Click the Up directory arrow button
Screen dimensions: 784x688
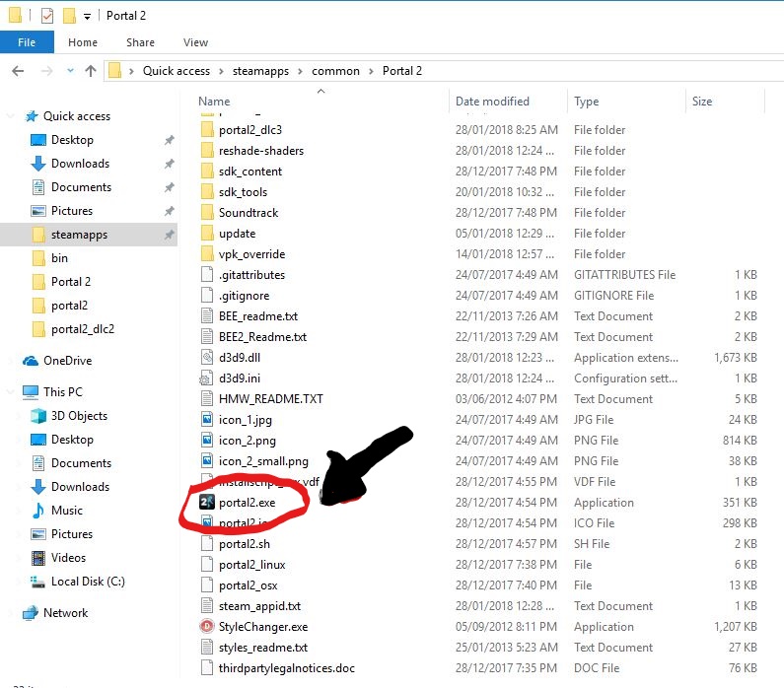click(x=91, y=71)
